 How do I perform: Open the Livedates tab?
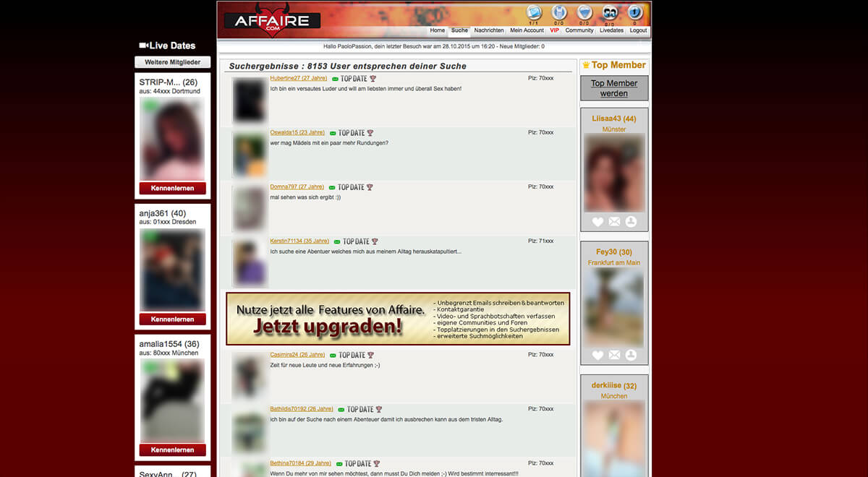(612, 31)
